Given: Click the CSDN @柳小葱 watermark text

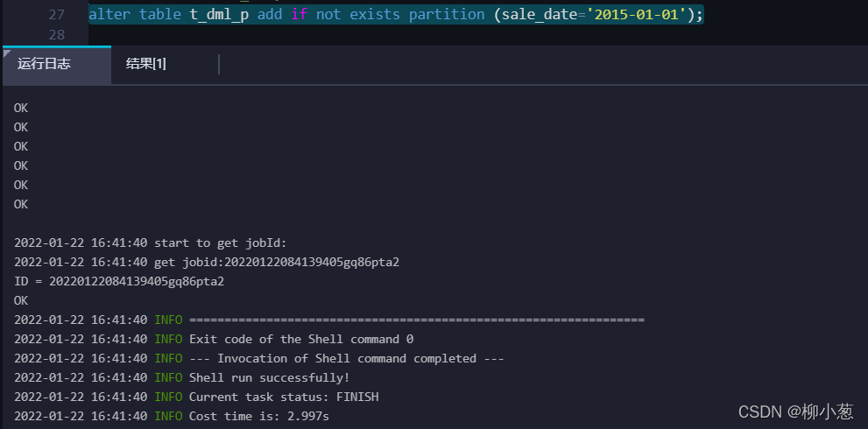Looking at the screenshot, I should pyautogui.click(x=796, y=411).
